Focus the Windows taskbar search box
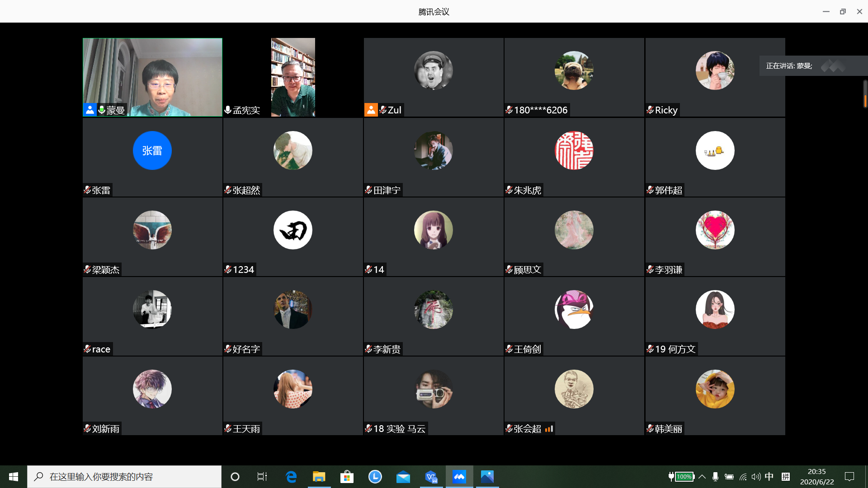Image resolution: width=868 pixels, height=488 pixels. 124,477
